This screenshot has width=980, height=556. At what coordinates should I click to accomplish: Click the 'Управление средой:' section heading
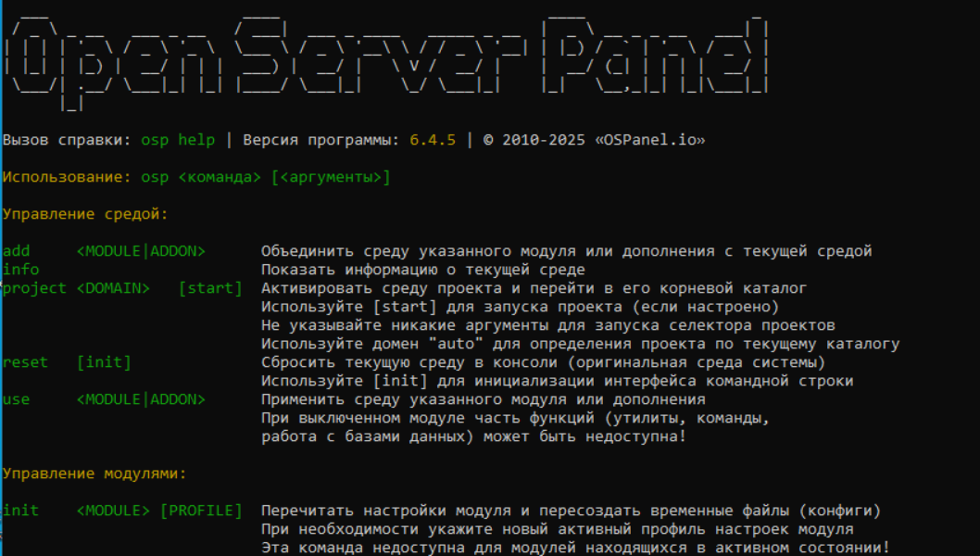(x=85, y=214)
